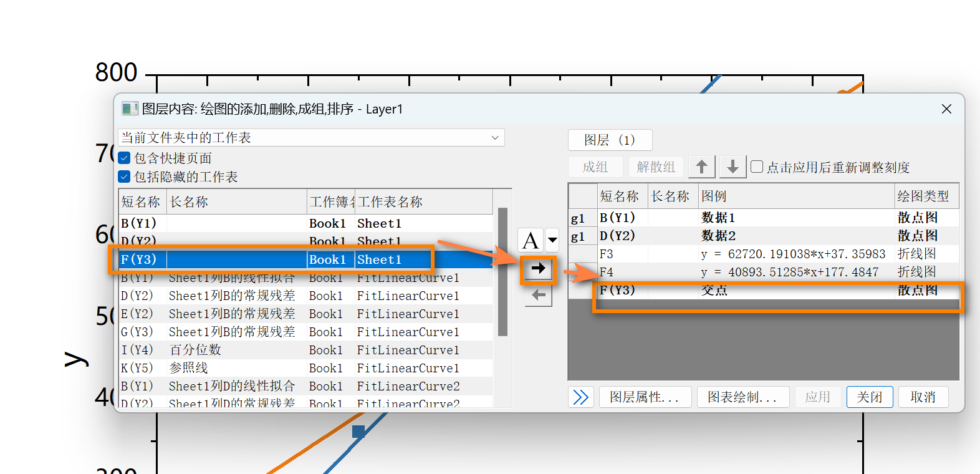Viewport: 980px width, 474px height.
Task: Toggle the 包含快捷页面 checkbox
Action: [x=125, y=158]
